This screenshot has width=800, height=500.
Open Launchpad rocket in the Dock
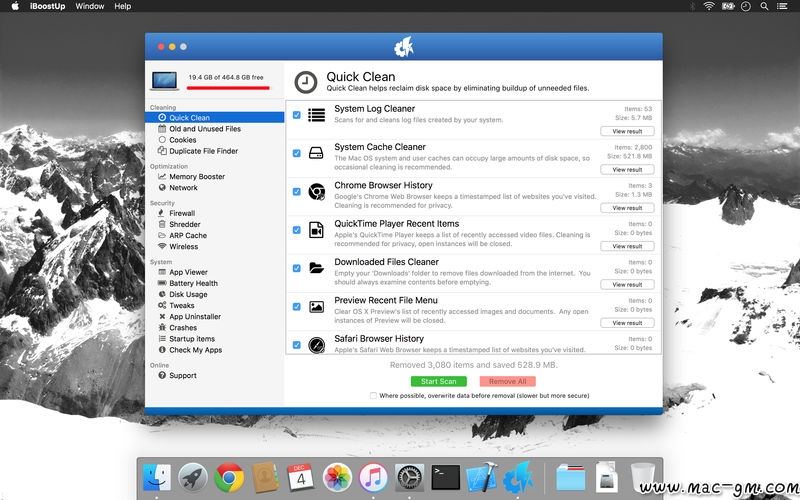click(x=193, y=478)
